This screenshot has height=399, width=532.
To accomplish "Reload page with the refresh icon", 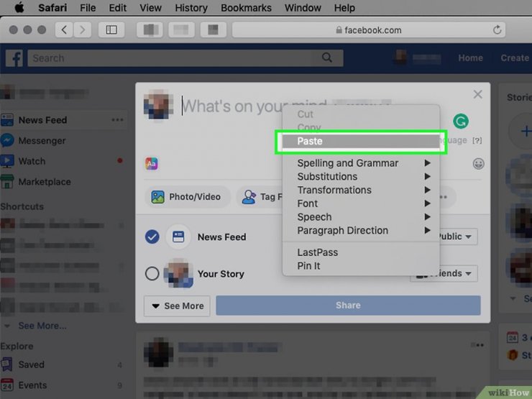I will coord(497,30).
